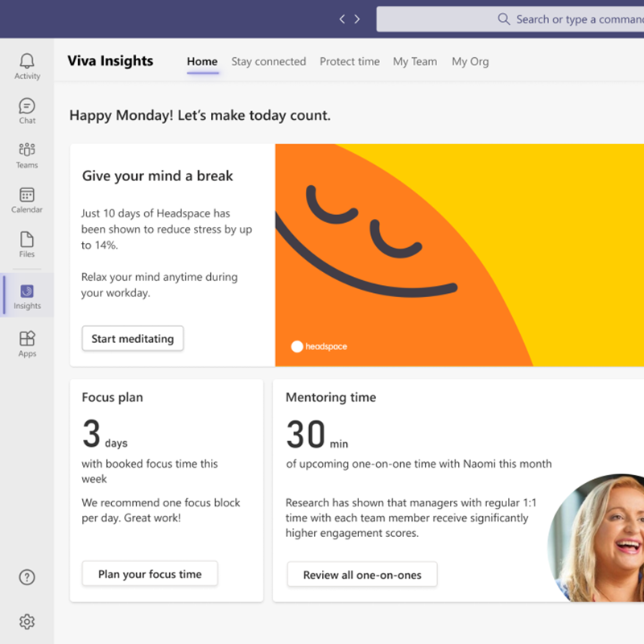Click the Give your mind a break heading
The image size is (644, 644).
click(157, 175)
